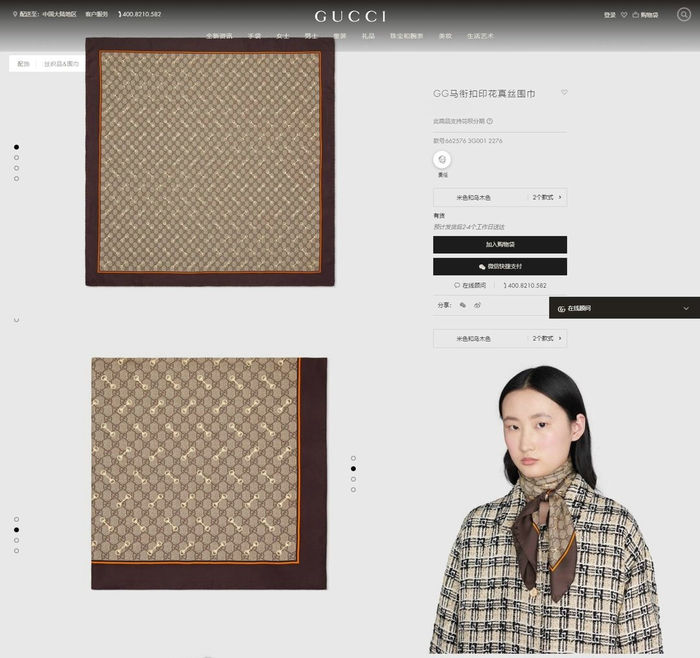The height and width of the screenshot is (658, 700).
Task: Open the wishlist heart in the header
Action: tap(624, 15)
